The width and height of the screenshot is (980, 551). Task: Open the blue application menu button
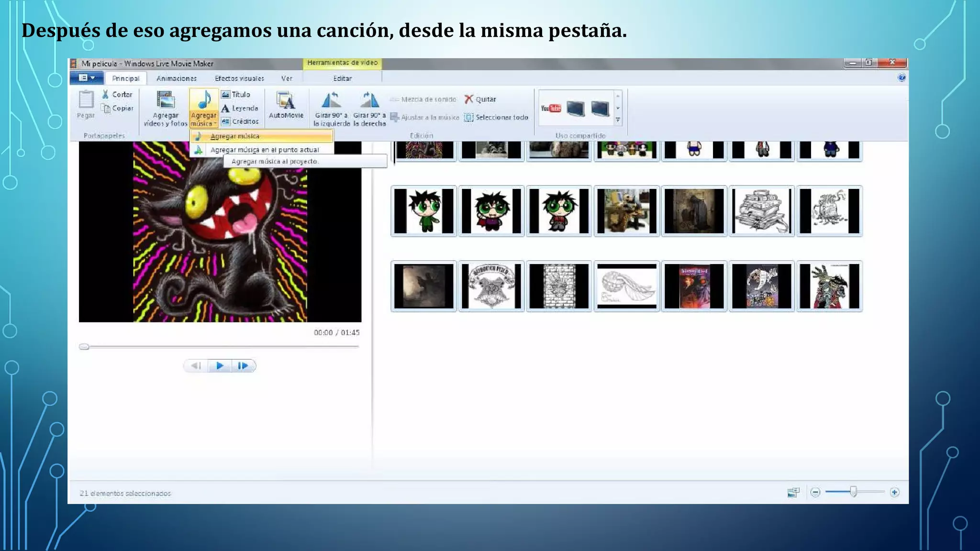[x=87, y=78]
